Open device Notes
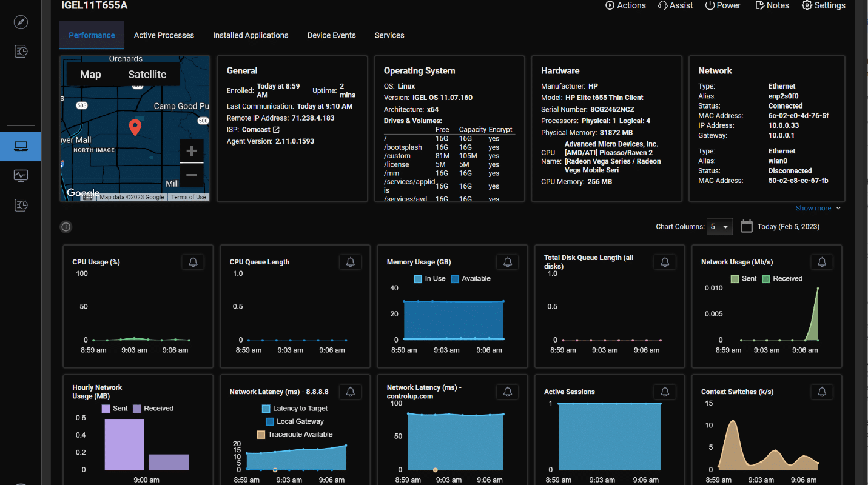This screenshot has width=868, height=485. click(772, 5)
